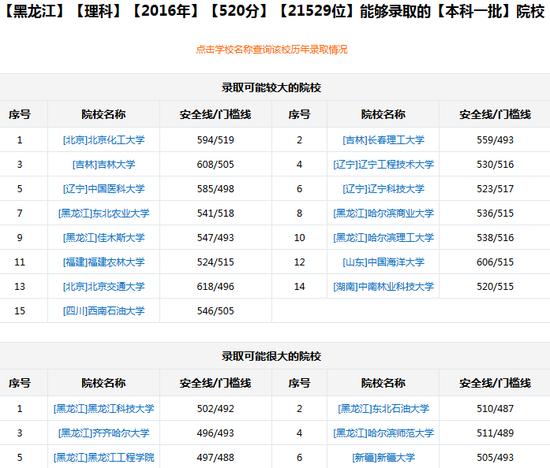Viewport: 550px width, 468px height.
Task: Open the 辽宁科技大学 link
Action: (383, 189)
